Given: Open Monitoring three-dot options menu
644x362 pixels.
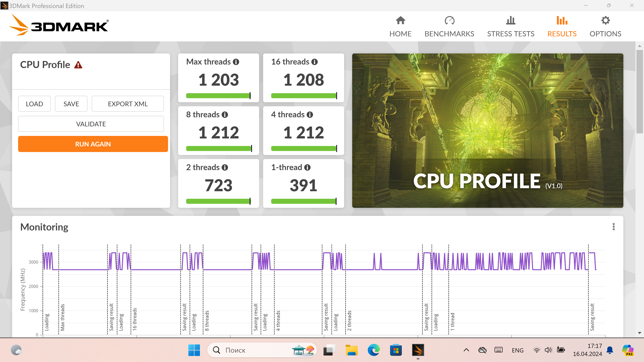Looking at the screenshot, I should click(x=613, y=227).
